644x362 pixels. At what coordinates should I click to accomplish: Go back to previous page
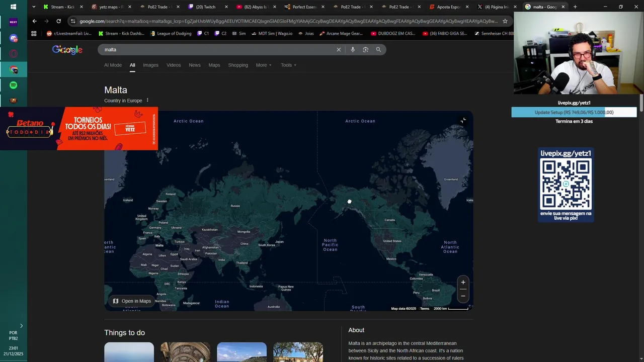point(34,21)
